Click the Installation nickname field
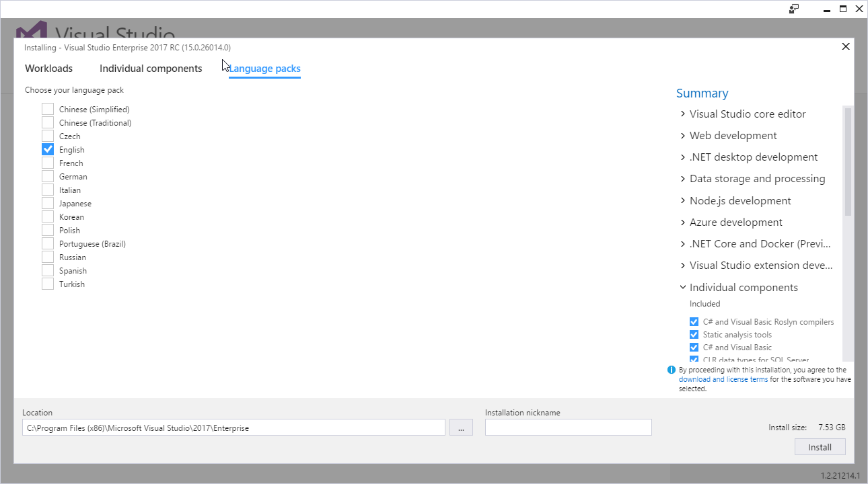The image size is (868, 484). pos(569,428)
